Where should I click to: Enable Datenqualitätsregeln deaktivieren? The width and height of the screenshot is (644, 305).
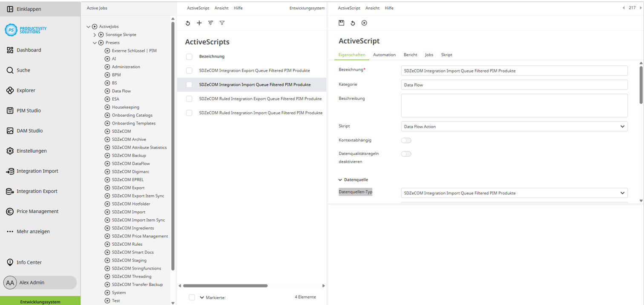(x=406, y=154)
